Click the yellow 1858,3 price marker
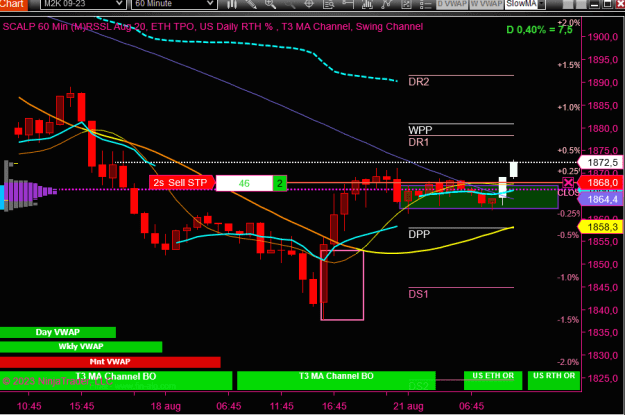This screenshot has width=625, height=415. click(x=600, y=227)
